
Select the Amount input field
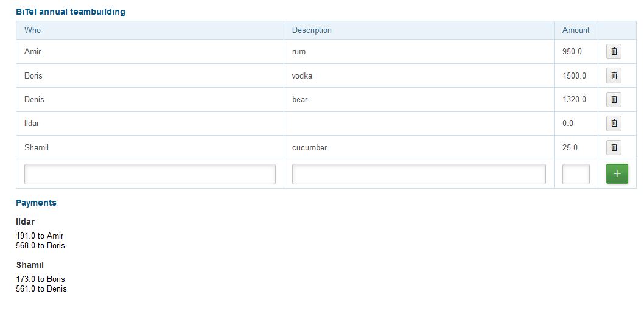576,174
